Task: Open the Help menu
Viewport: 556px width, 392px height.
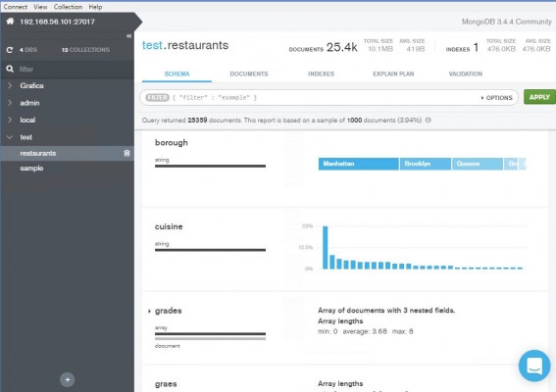Action: point(95,7)
